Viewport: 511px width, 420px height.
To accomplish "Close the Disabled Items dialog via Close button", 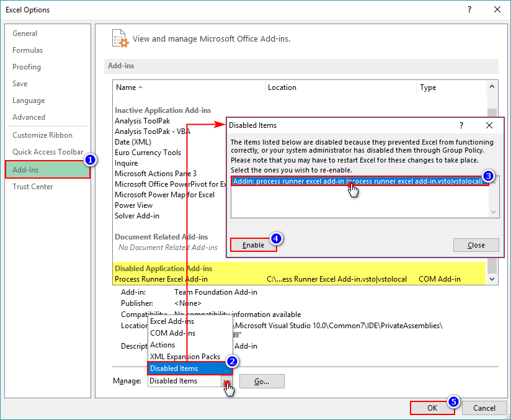I will click(476, 245).
